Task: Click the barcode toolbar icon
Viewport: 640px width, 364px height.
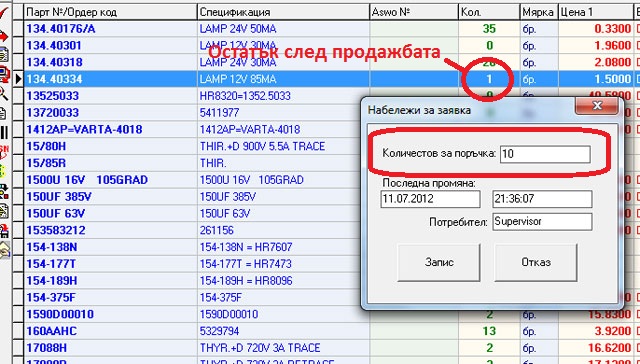Action: point(4,132)
